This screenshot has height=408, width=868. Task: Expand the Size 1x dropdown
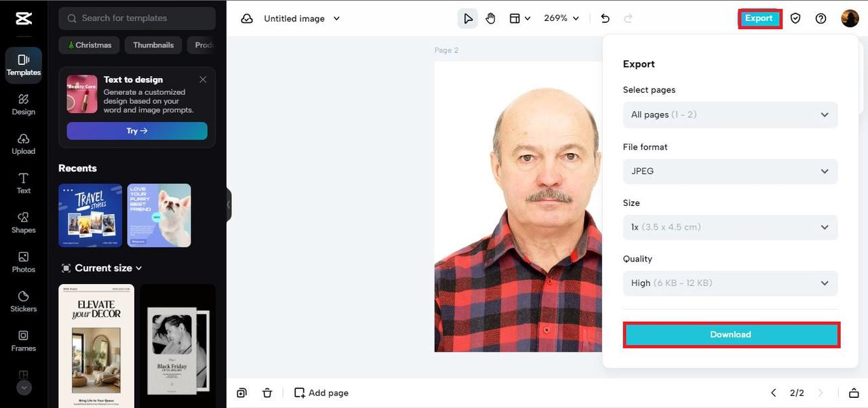point(730,227)
